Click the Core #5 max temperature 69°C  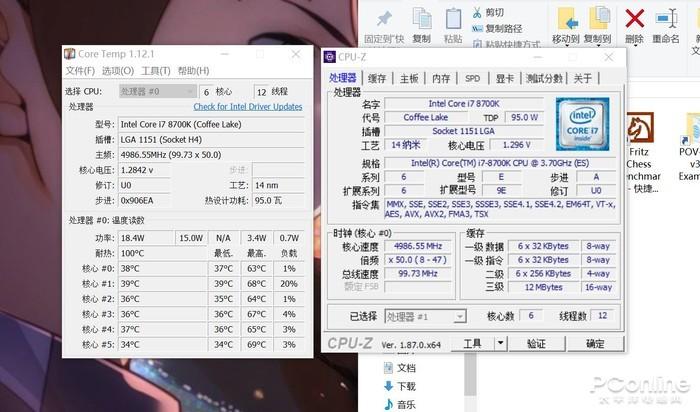257,345
